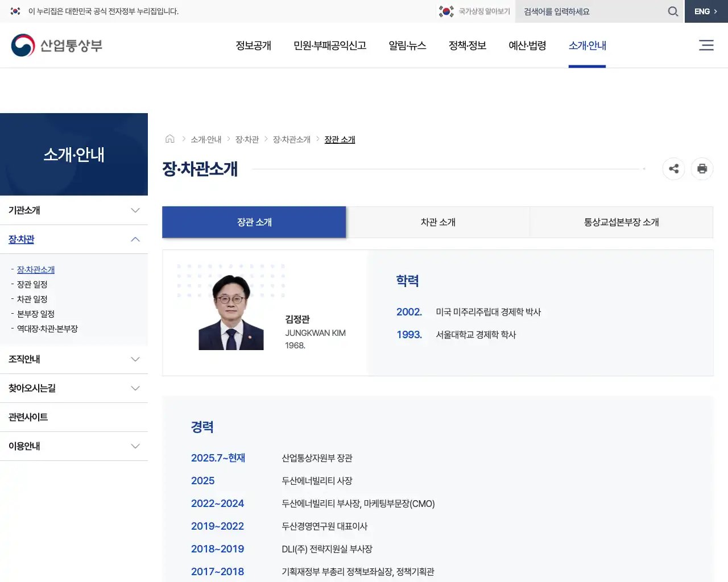Open the hamburger full menu icon
Viewport: 728px width, 582px height.
[x=706, y=45]
